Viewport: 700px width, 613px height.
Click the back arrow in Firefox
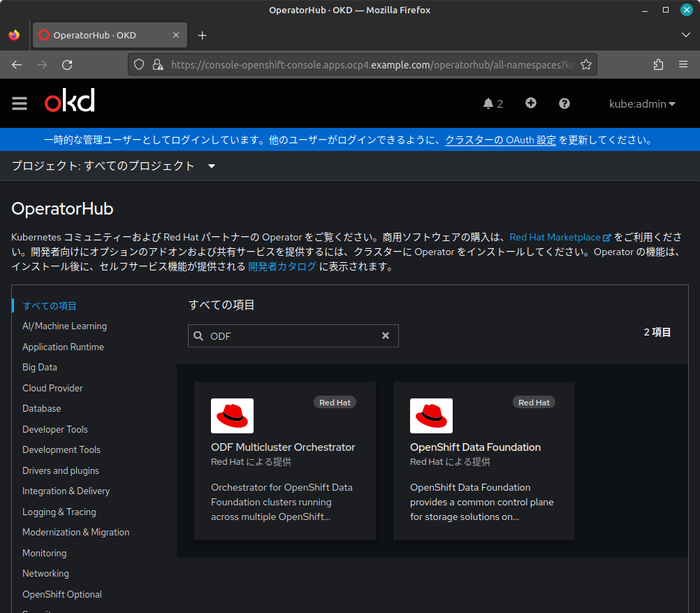click(16, 64)
